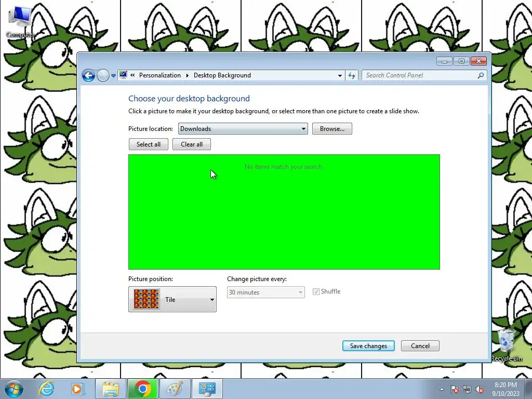Launch Internet Explorer from taskbar
This screenshot has height=399, width=532.
(46, 389)
